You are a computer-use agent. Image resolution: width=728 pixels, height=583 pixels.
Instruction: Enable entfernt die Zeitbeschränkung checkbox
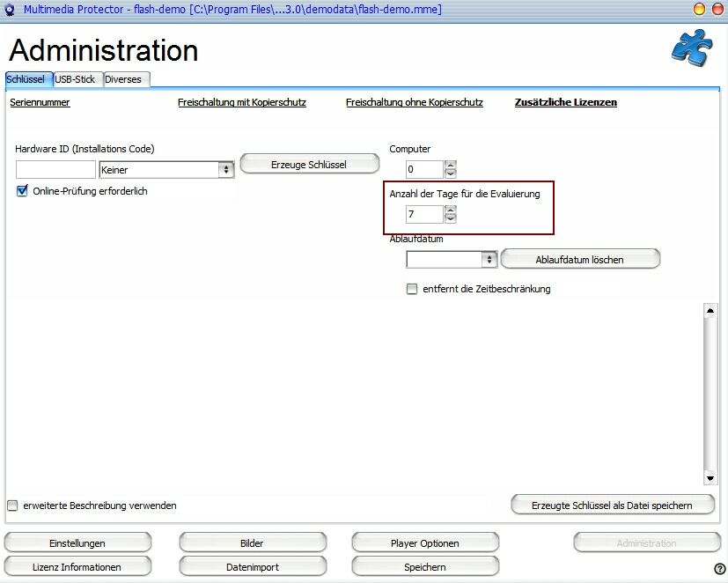coord(412,289)
